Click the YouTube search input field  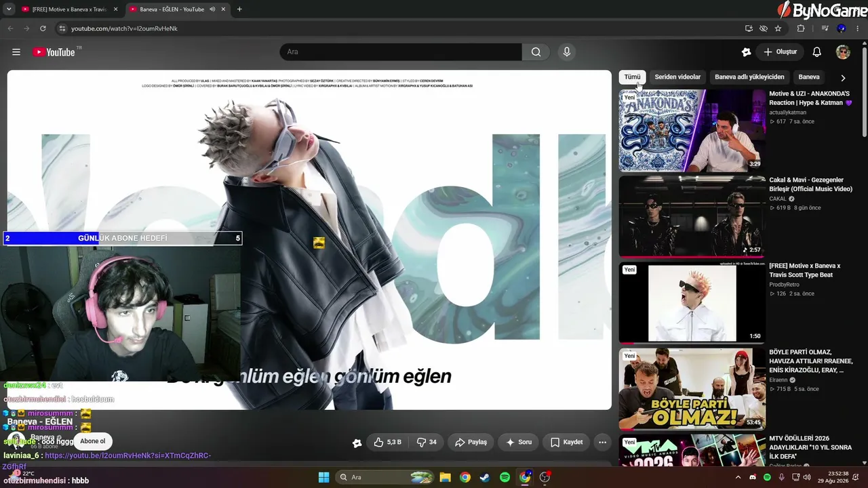pos(401,52)
